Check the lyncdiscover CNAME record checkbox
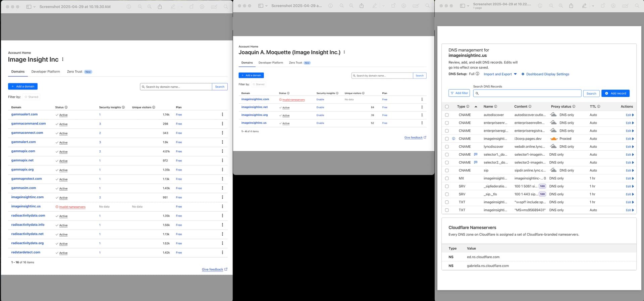 pos(447,147)
